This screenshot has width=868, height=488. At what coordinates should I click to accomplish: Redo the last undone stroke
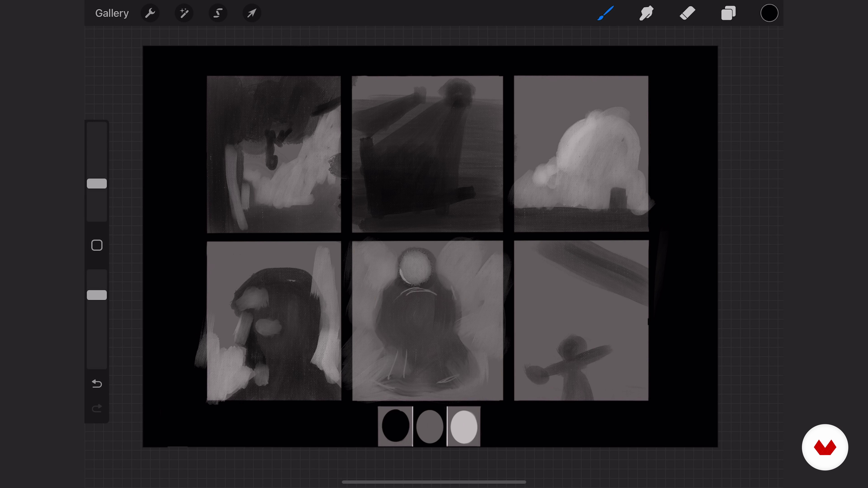[x=97, y=408]
